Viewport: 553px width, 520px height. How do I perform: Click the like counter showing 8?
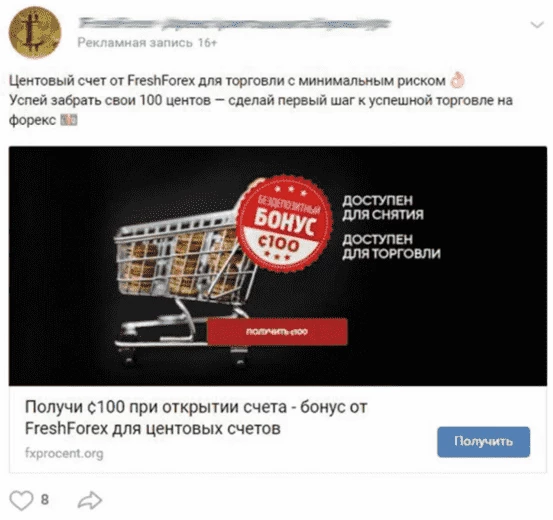[x=44, y=500]
